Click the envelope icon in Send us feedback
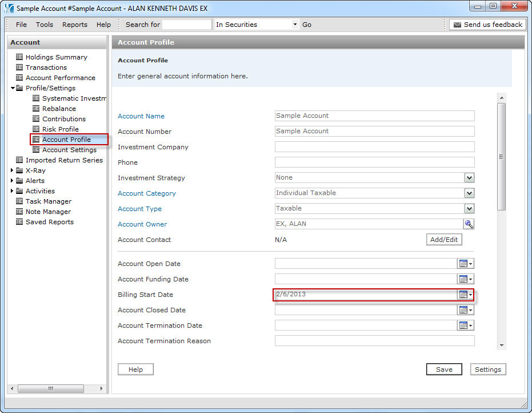The height and width of the screenshot is (413, 532). (x=457, y=25)
